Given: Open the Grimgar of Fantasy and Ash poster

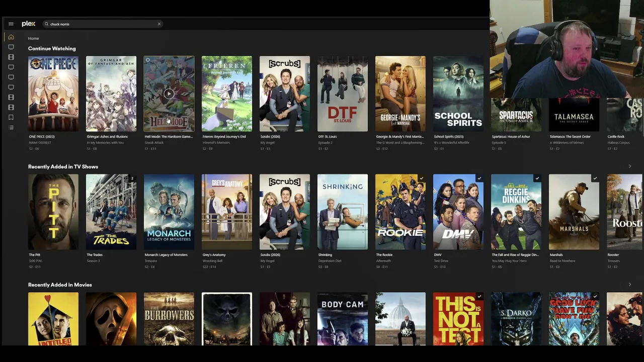Looking at the screenshot, I should (111, 94).
